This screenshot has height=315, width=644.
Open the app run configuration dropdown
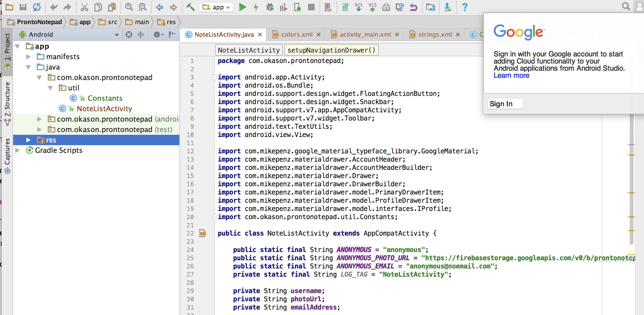point(217,7)
